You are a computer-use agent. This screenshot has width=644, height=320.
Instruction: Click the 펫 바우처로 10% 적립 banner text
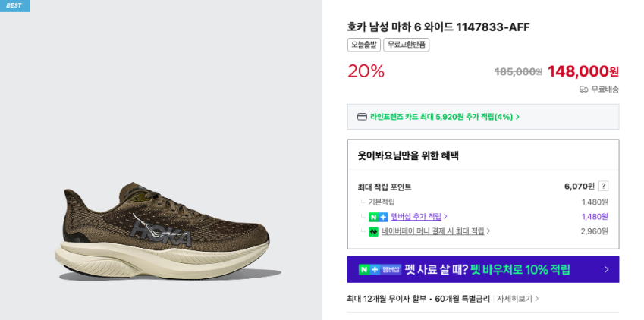pyautogui.click(x=520, y=269)
